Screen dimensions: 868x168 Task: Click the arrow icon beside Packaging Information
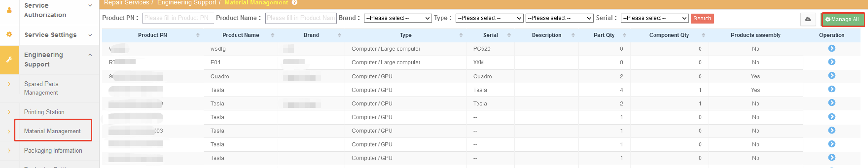(x=9, y=150)
